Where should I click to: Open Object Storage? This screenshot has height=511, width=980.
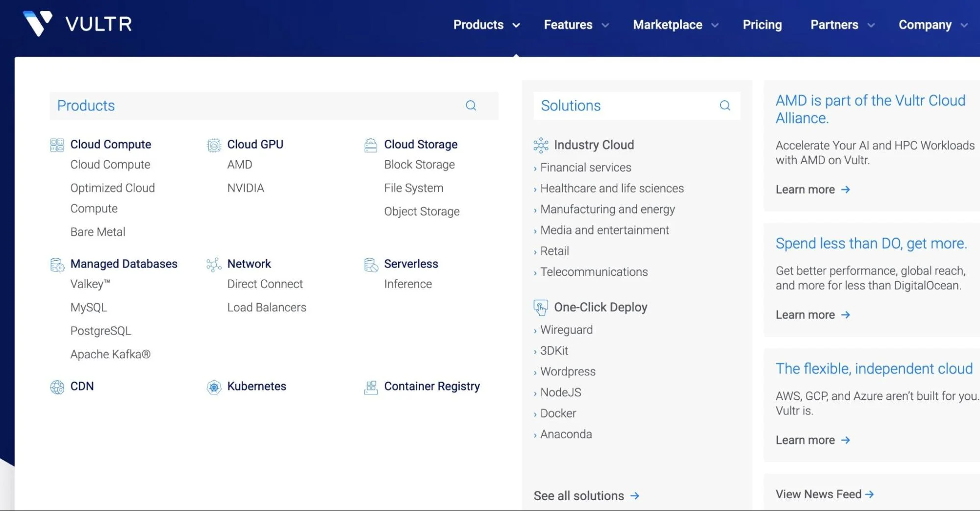(422, 212)
